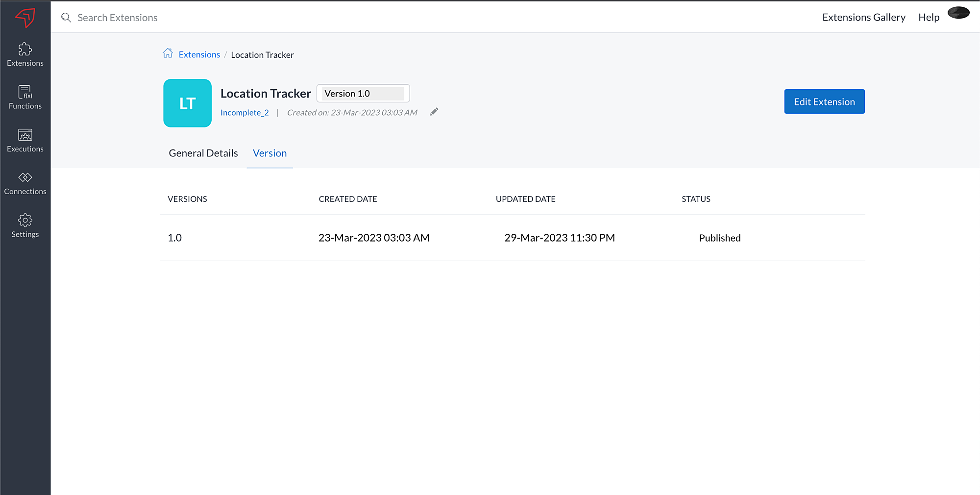Click the CREATED DATE column header
980x495 pixels.
[x=348, y=199]
